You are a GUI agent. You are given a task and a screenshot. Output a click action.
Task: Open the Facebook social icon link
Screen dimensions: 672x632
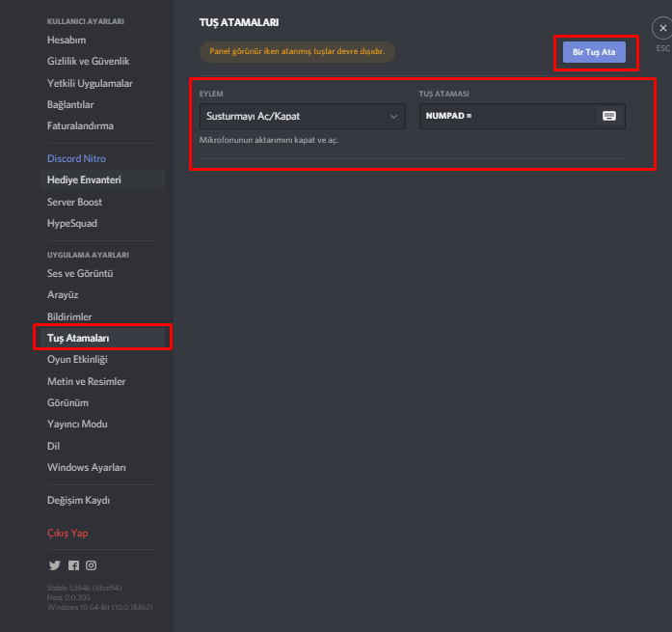coord(73,565)
